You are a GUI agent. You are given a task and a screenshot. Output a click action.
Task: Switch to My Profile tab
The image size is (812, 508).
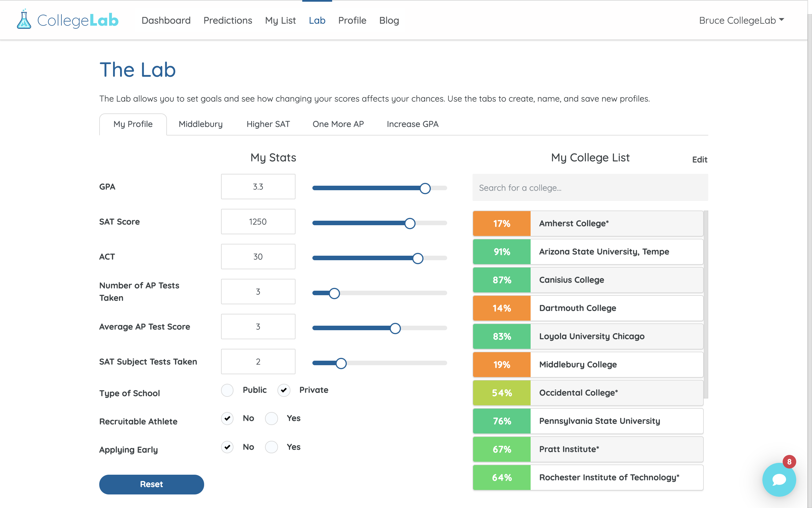pyautogui.click(x=133, y=124)
